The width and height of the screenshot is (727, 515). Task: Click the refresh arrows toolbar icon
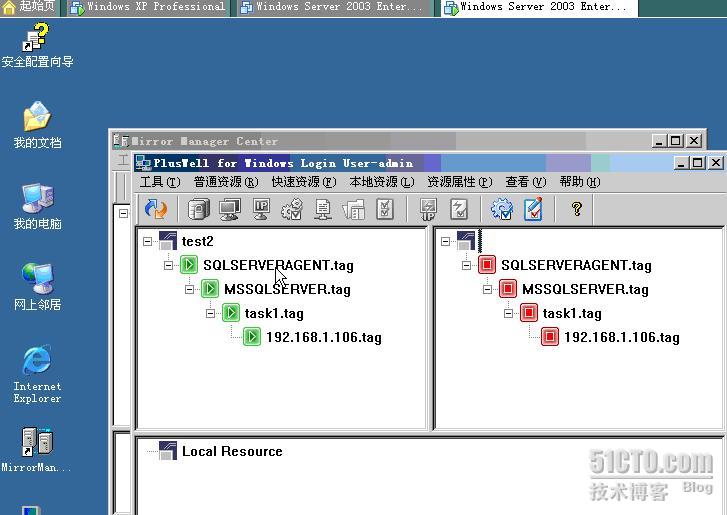[x=156, y=209]
